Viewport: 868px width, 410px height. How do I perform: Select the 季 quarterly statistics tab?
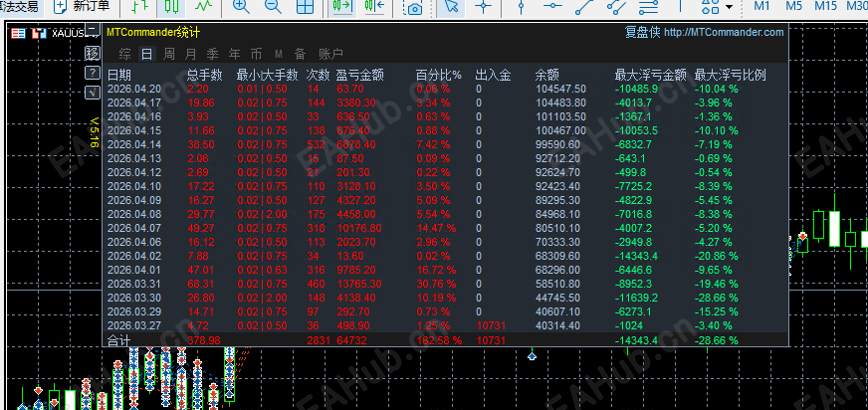[x=212, y=54]
